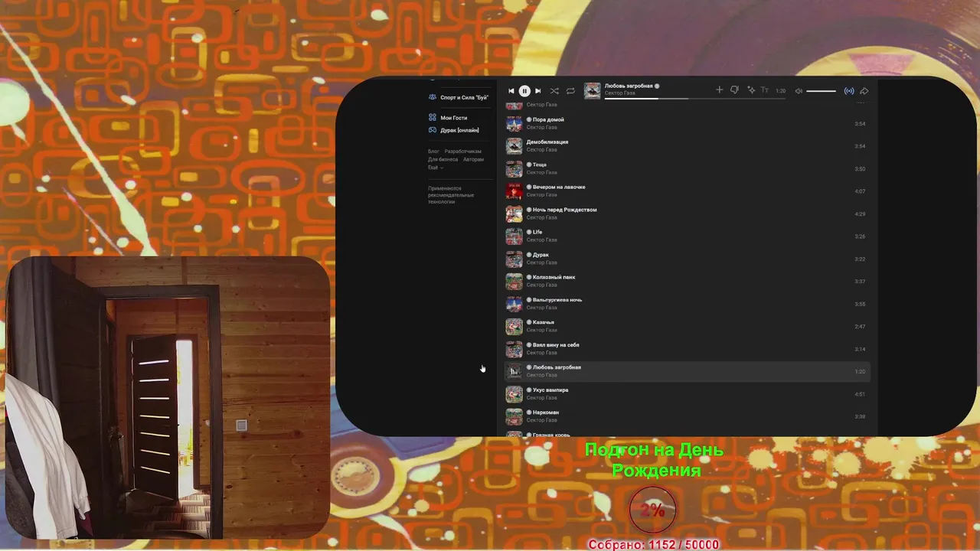The width and height of the screenshot is (980, 551).
Task: Click the Спорт и Сила group icon
Action: coord(433,97)
